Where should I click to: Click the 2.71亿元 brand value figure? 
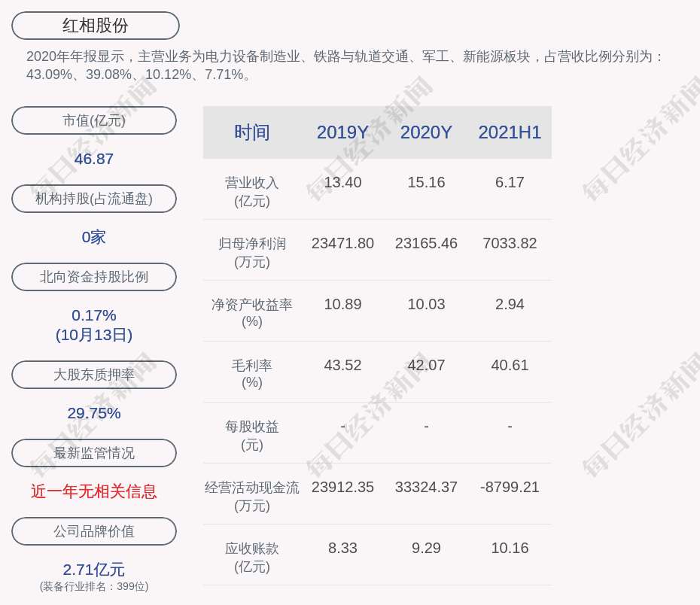(x=94, y=570)
